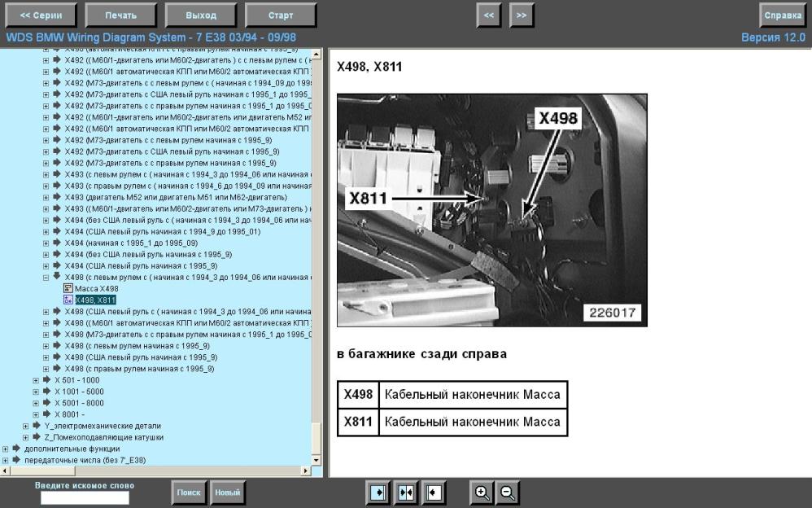The height and width of the screenshot is (508, 812).
Task: Click the 'X811' table cell
Action: 358,422
